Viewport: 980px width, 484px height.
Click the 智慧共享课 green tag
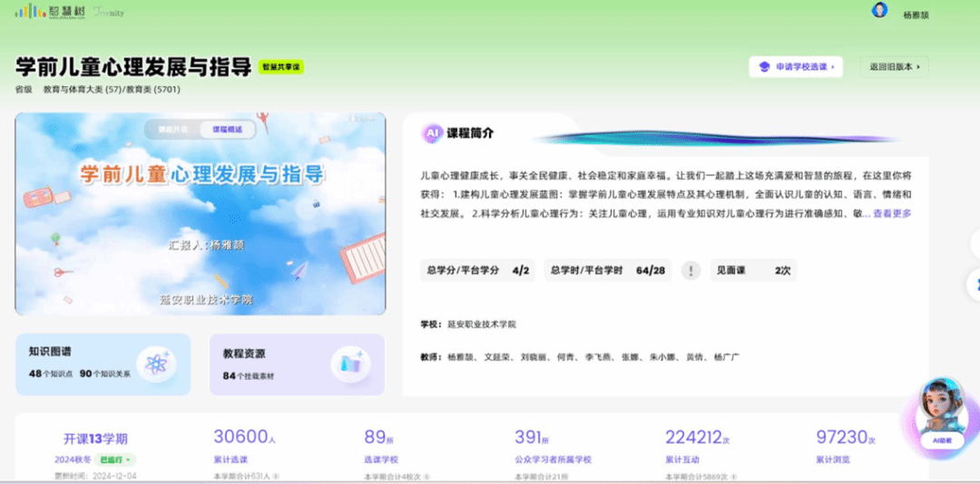pyautogui.click(x=281, y=67)
